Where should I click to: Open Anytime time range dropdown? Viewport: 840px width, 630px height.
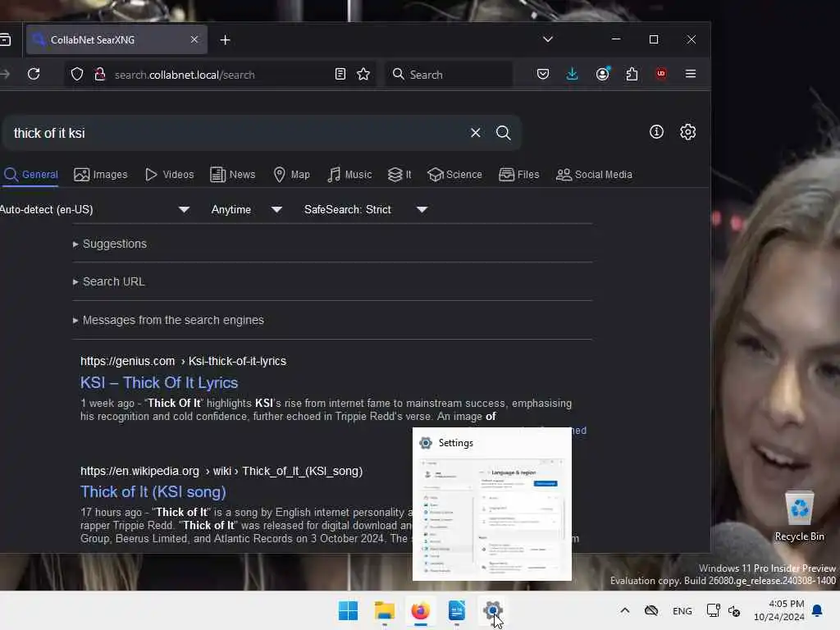(246, 209)
